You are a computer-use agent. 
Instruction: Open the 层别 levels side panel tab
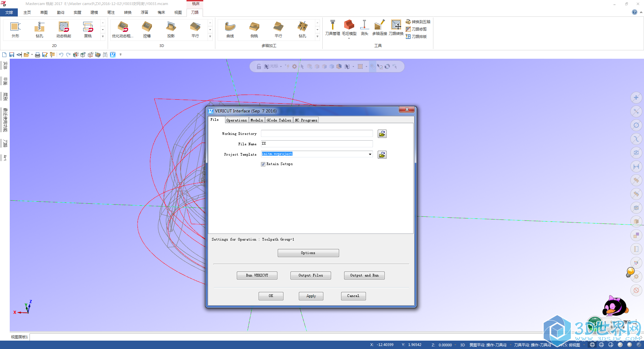(5, 97)
